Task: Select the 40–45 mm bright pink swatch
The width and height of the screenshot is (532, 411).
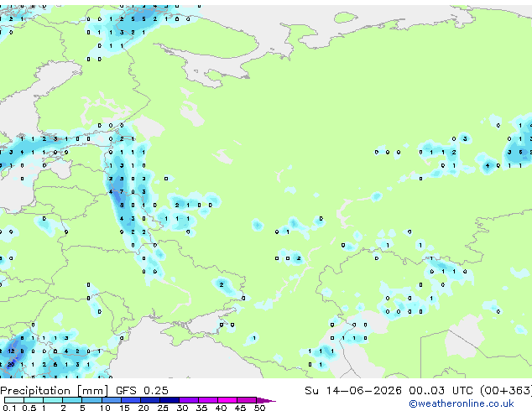Action: tap(227, 400)
